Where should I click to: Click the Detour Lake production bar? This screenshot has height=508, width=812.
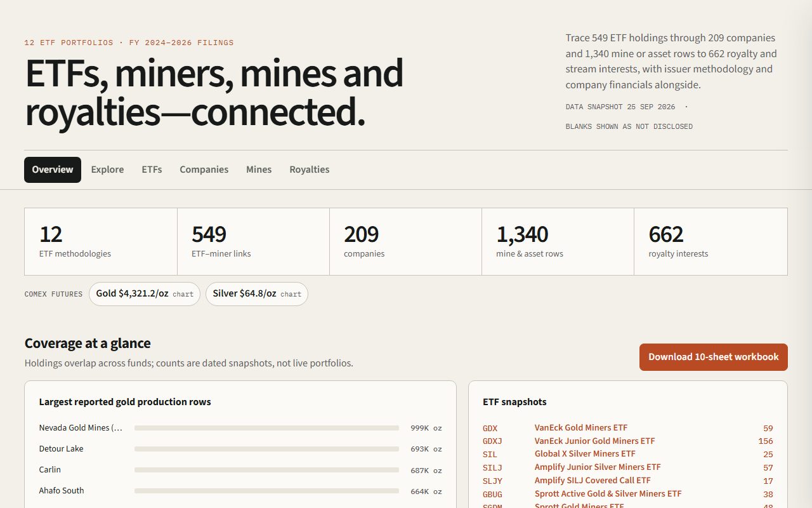click(266, 449)
